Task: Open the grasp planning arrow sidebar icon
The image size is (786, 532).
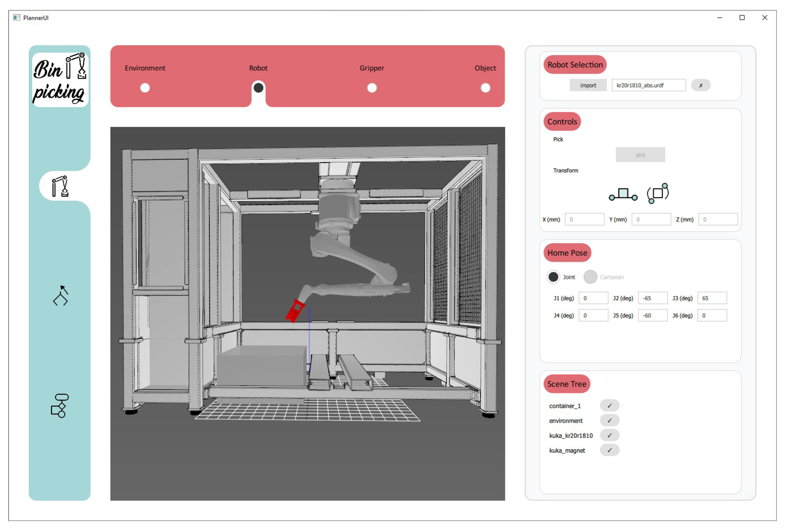Action: point(61,296)
